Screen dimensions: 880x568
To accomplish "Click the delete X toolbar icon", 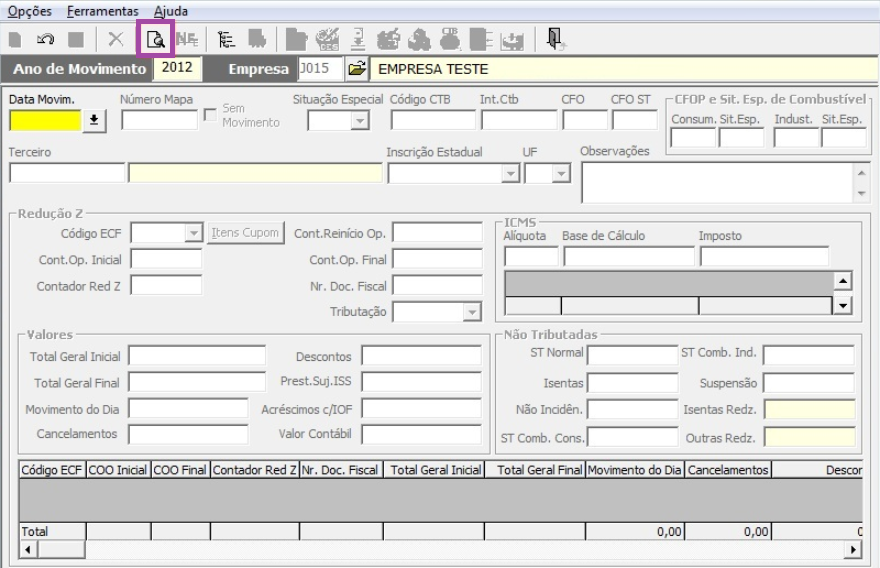I will pyautogui.click(x=116, y=39).
